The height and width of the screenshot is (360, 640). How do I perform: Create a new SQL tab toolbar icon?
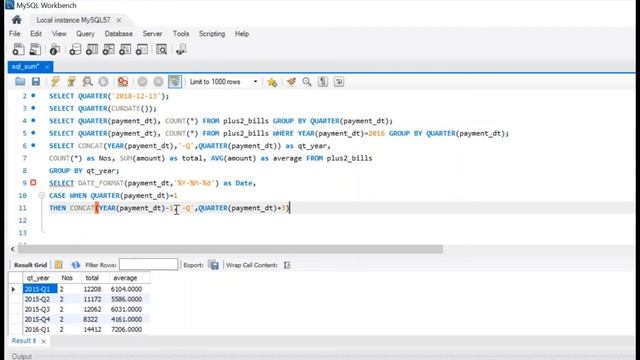[18, 49]
